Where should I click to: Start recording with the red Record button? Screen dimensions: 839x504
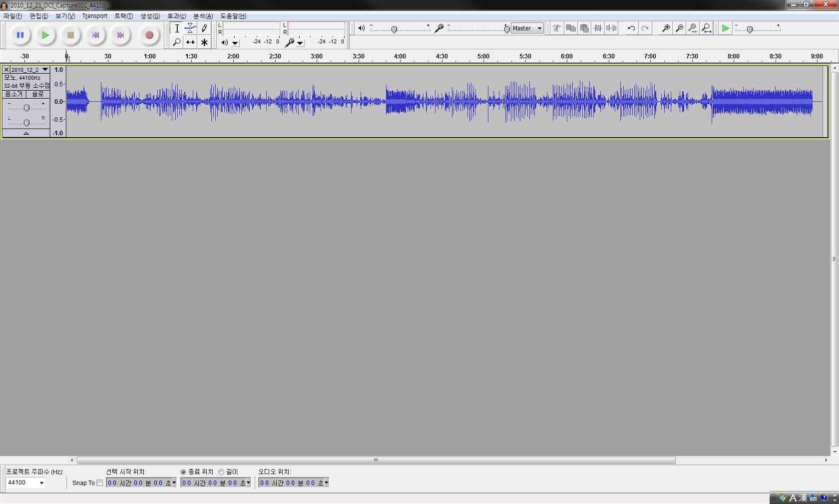pyautogui.click(x=149, y=35)
